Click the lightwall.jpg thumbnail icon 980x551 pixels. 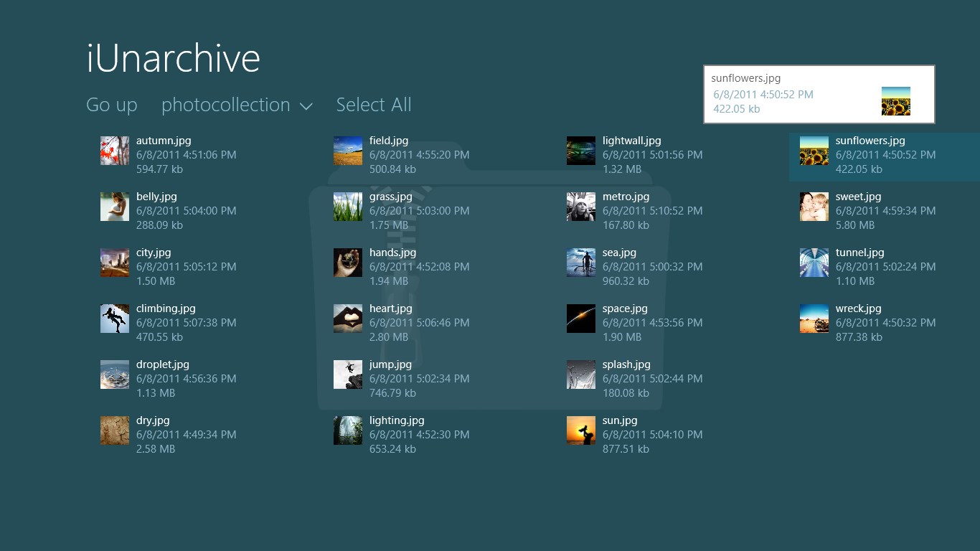[x=581, y=151]
